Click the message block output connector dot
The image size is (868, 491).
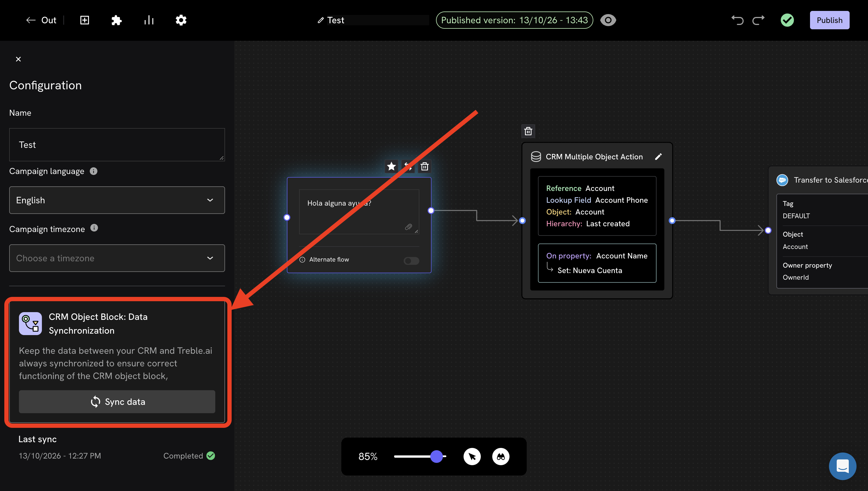[431, 211]
